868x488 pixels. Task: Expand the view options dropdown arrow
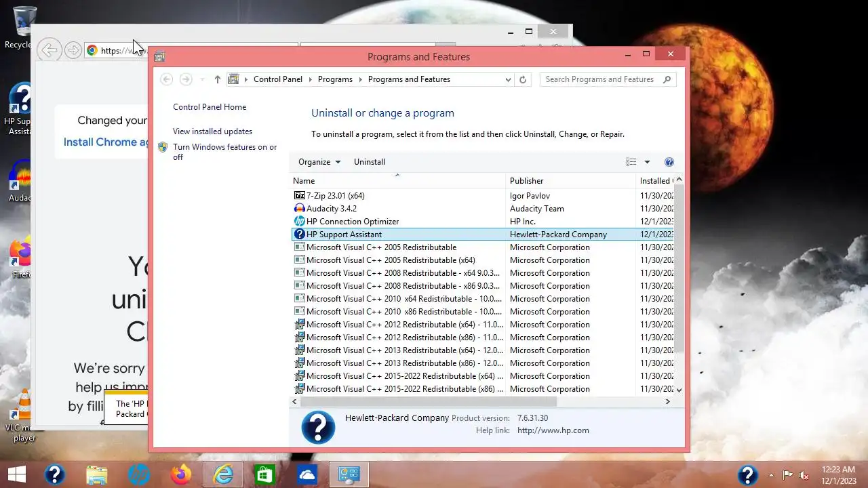pyautogui.click(x=647, y=162)
